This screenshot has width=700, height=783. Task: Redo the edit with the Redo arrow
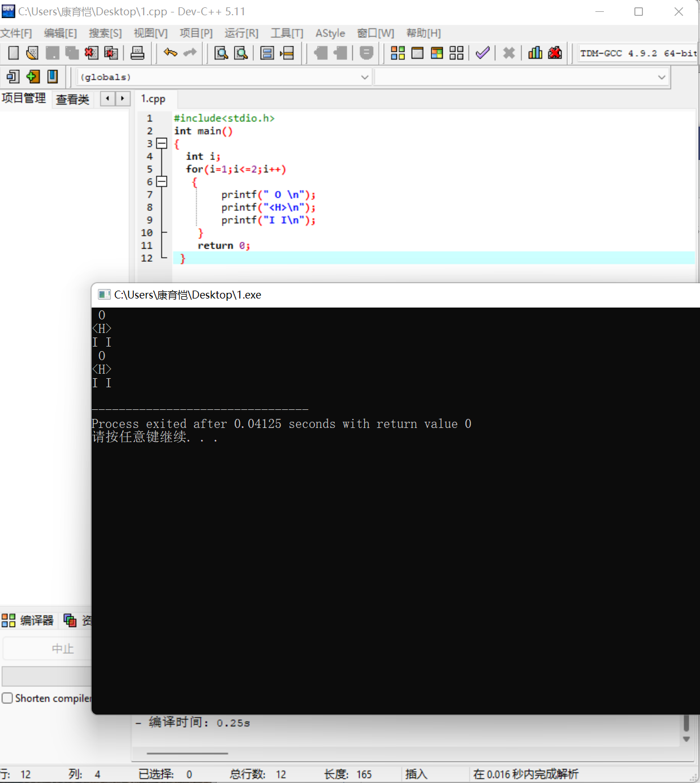pos(190,53)
